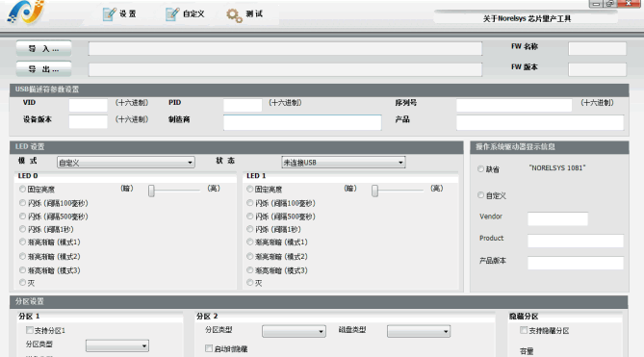The height and width of the screenshot is (357, 644).
Task: Select LED 1 灭 off radio
Action: click(249, 282)
